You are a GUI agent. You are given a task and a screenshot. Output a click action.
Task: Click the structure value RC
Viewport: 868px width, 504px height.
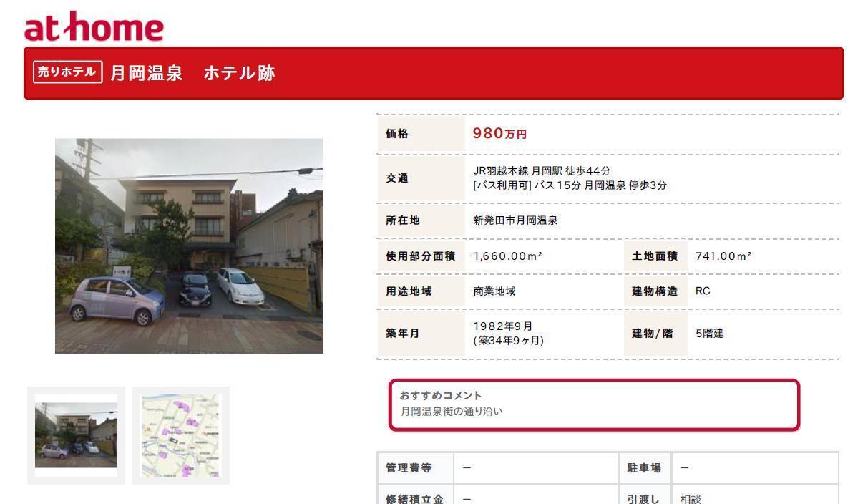pyautogui.click(x=703, y=291)
